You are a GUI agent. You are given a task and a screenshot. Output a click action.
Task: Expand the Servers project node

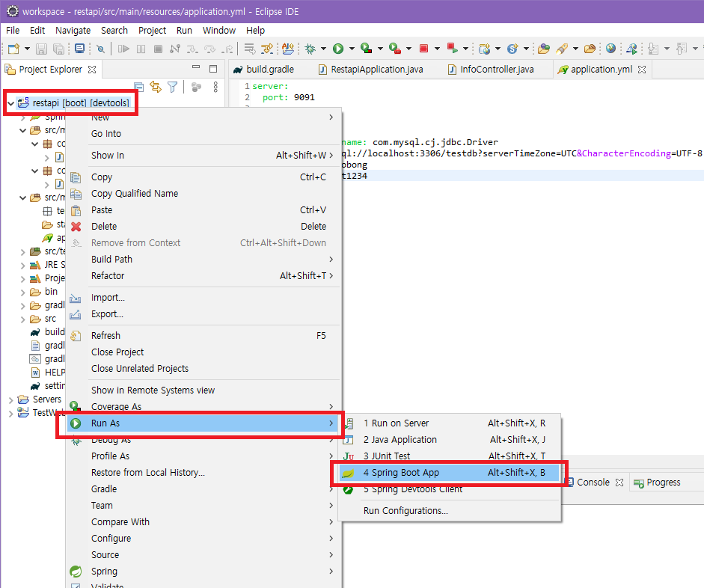(10, 399)
